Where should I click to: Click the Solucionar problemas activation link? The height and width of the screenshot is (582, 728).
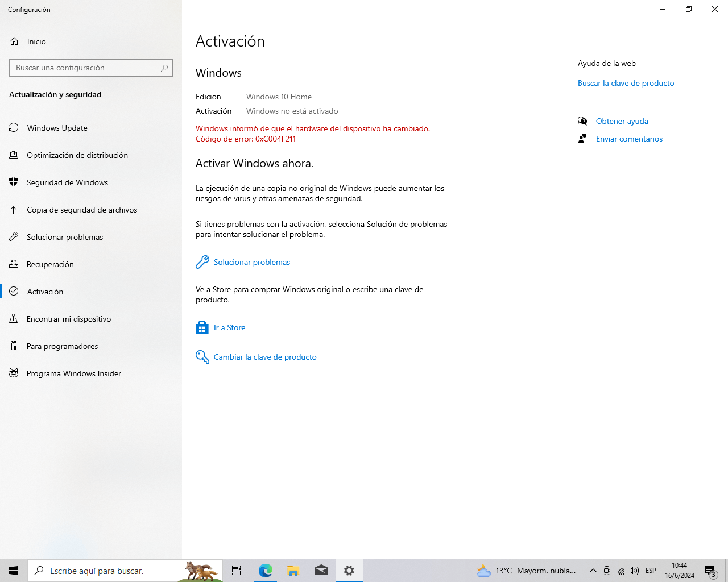(x=252, y=262)
